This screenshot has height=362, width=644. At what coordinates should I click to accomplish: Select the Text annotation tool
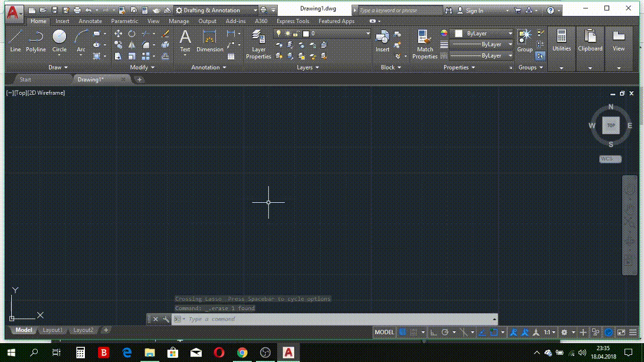[185, 41]
